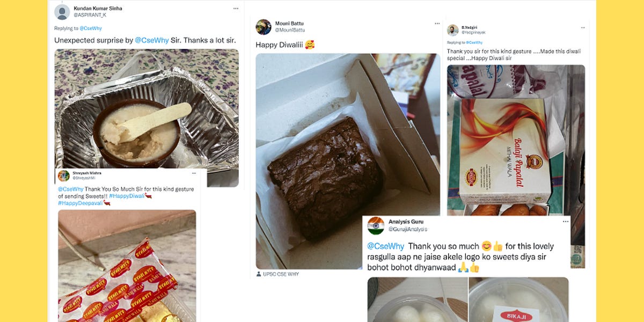The height and width of the screenshot is (322, 644).
Task: Click the @MouniBattu handle text
Action: (289, 30)
